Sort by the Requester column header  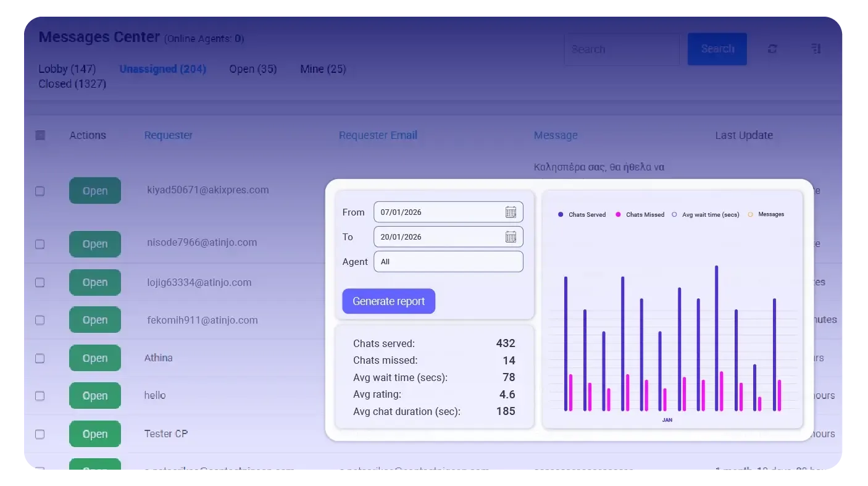point(169,135)
